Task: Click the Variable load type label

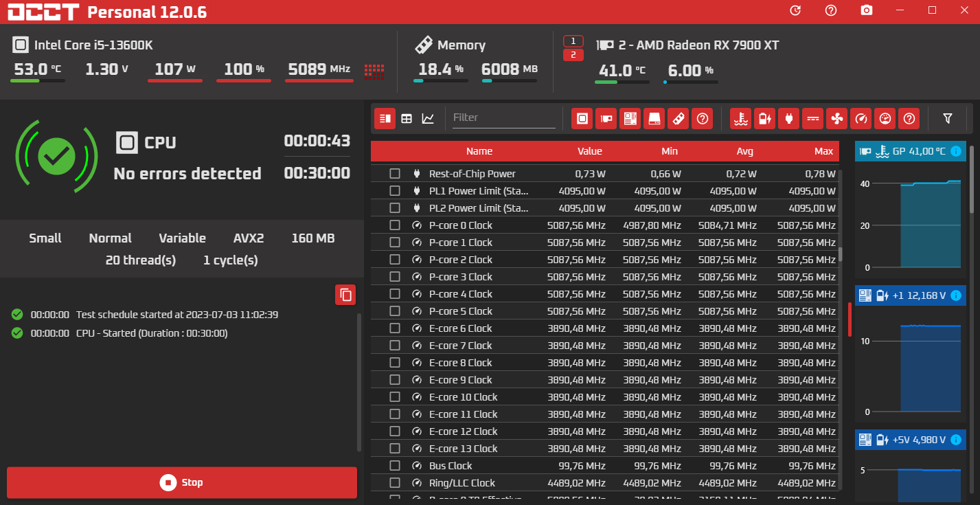Action: (x=182, y=238)
